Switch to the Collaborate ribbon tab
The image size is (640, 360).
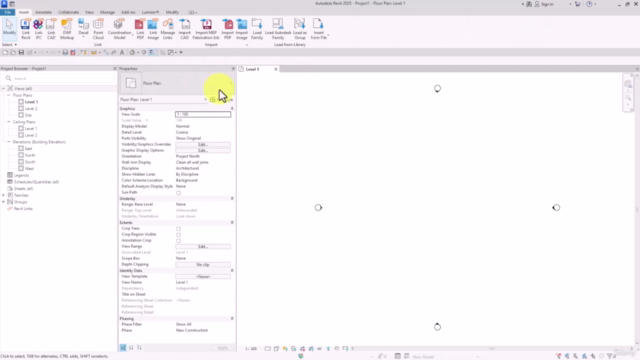click(68, 12)
